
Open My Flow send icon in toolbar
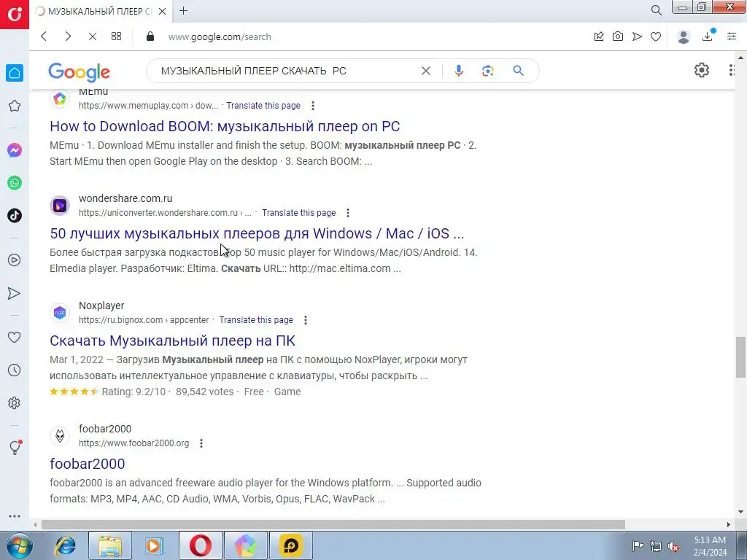point(637,36)
